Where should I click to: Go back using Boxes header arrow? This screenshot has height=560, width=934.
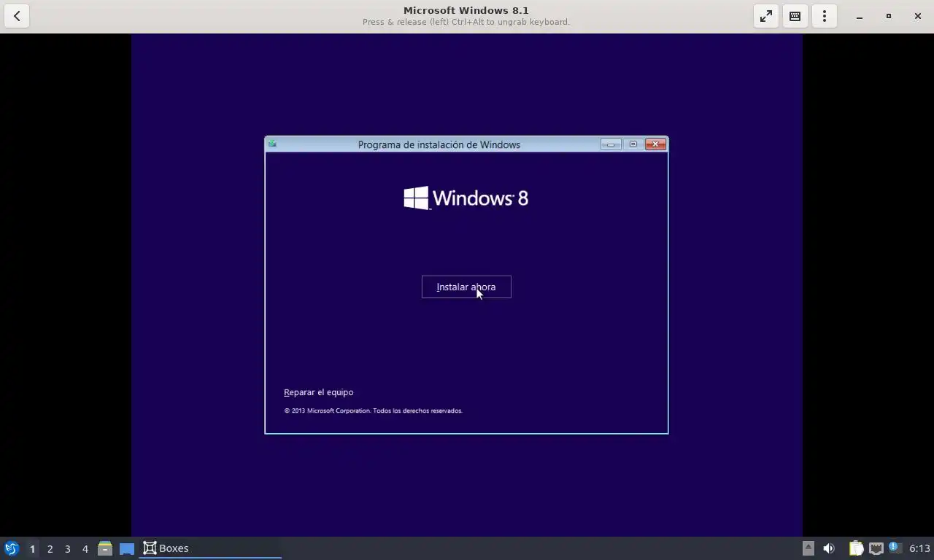(x=17, y=16)
